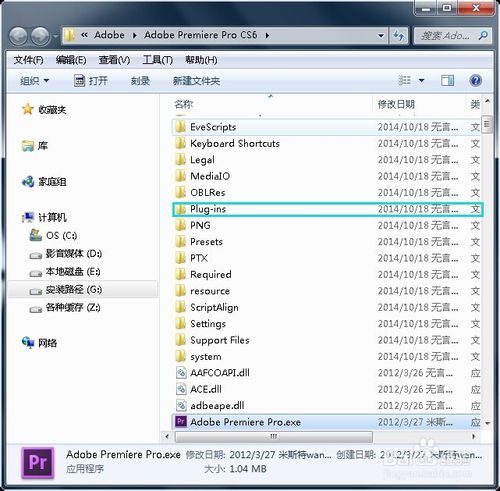Open the 查看(V) menu
Image resolution: width=500 pixels, height=491 pixels.
coord(114,60)
